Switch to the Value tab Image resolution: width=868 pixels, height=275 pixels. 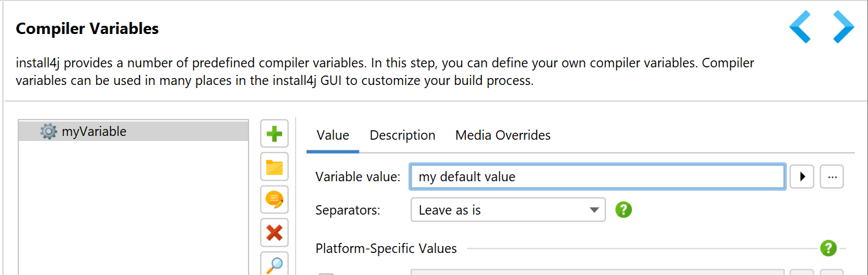[333, 135]
